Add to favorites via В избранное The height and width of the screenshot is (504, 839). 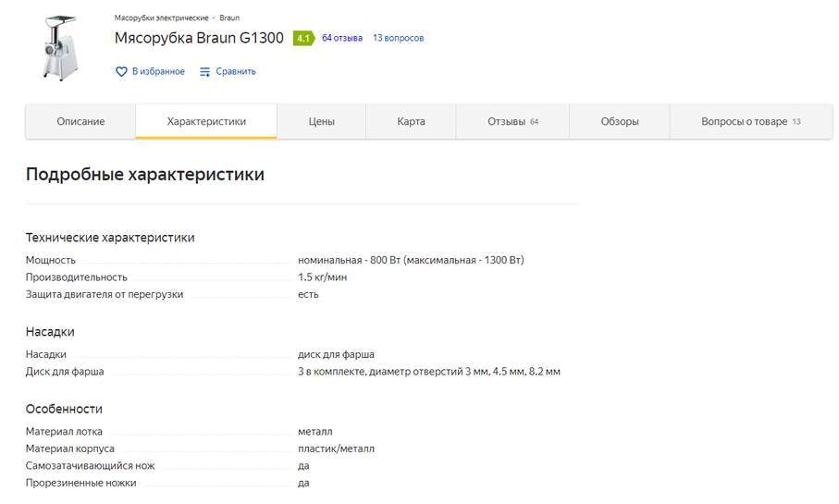pyautogui.click(x=158, y=71)
